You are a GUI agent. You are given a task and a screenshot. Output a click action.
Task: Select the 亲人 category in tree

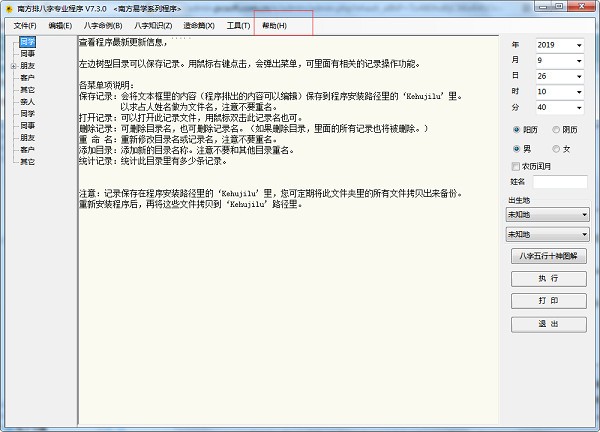26,101
